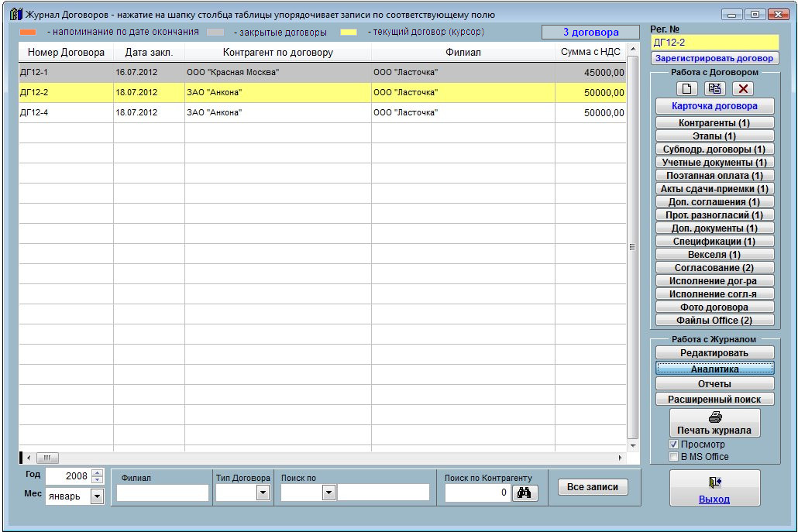798x532 pixels.
Task: Select contract row ДГ12-4
Action: point(322,112)
